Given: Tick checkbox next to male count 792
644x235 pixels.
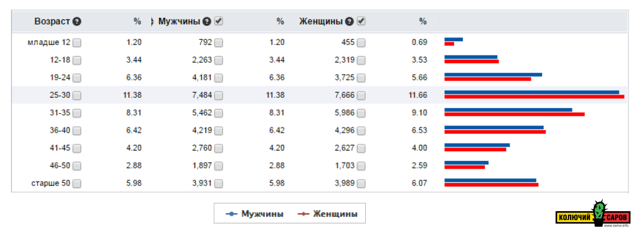Looking at the screenshot, I should pos(218,42).
